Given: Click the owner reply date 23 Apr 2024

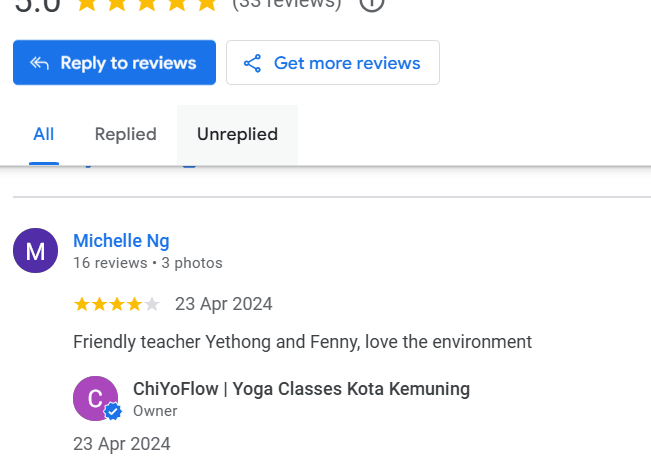Looking at the screenshot, I should (122, 444).
